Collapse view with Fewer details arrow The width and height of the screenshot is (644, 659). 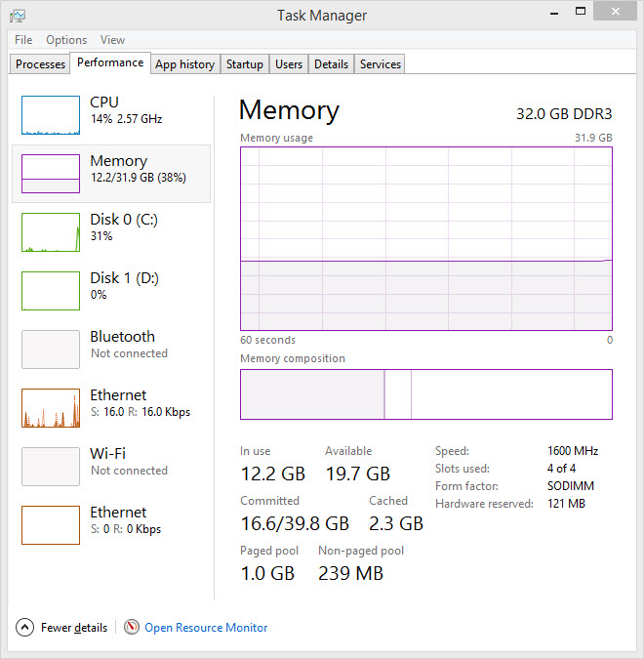25,627
